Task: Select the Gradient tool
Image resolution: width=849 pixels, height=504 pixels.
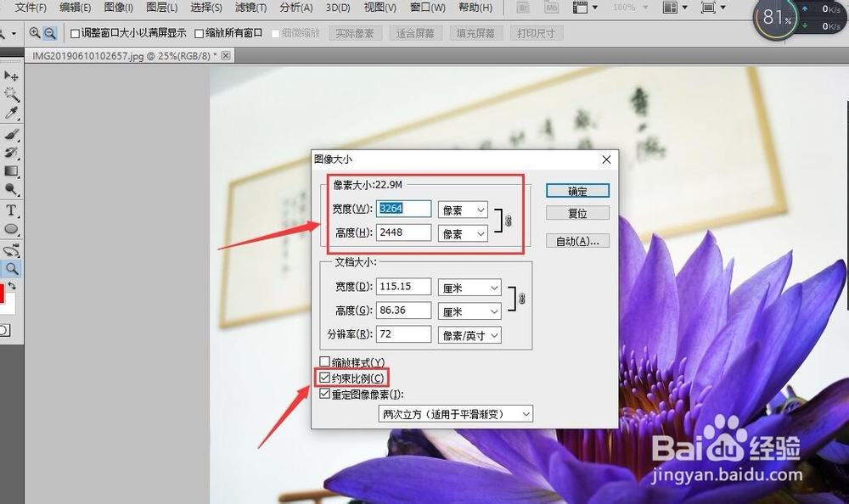Action: pyautogui.click(x=11, y=171)
